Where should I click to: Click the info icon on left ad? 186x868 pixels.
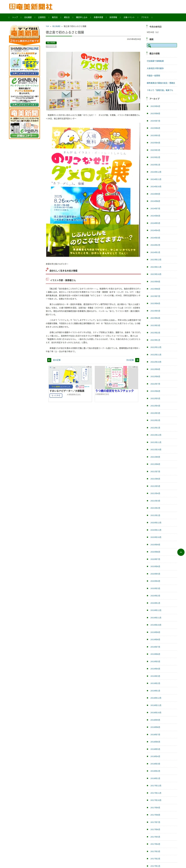[91, 367]
